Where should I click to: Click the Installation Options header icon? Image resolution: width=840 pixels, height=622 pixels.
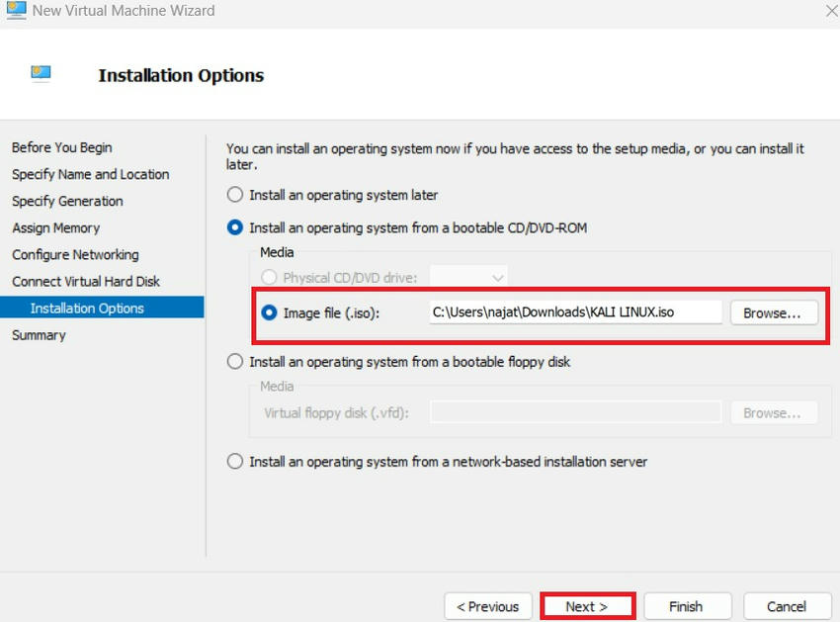(41, 73)
